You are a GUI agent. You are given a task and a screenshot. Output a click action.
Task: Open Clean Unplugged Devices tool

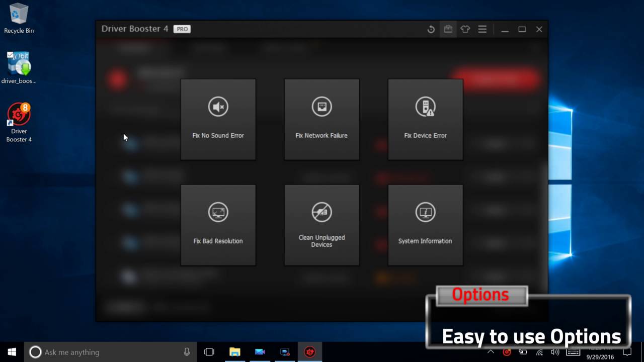(321, 225)
